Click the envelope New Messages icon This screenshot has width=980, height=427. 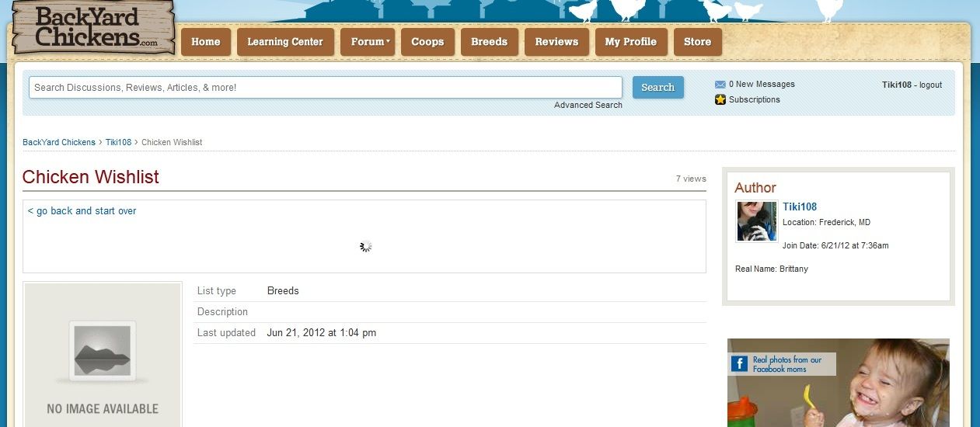[720, 85]
